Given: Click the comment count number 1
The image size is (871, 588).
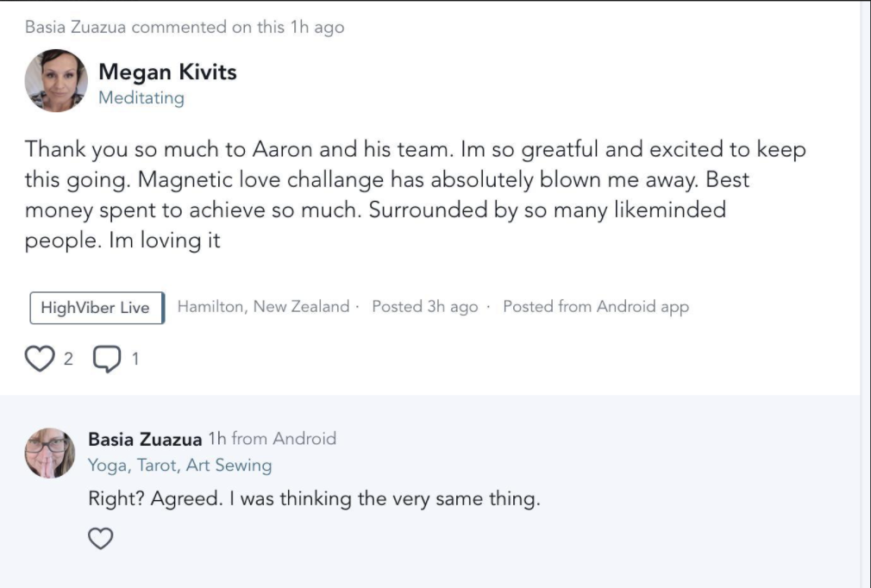Looking at the screenshot, I should pyautogui.click(x=135, y=359).
